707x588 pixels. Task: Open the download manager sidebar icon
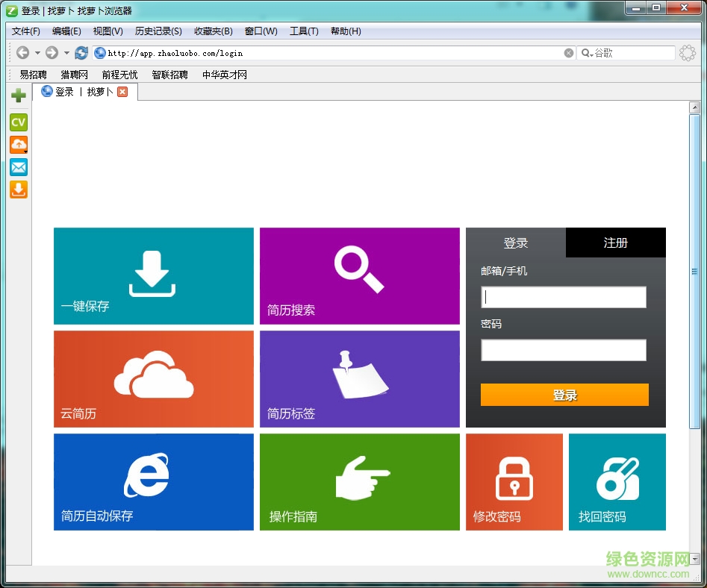click(x=18, y=190)
